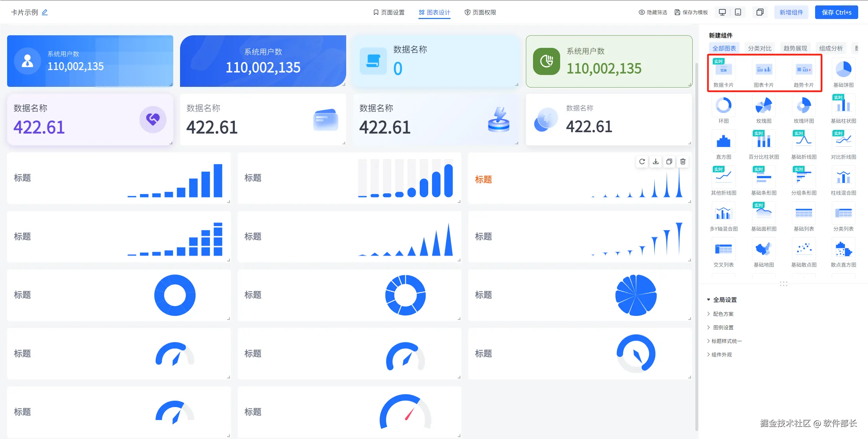Click the edit pencil beside 卡片示例 title
Screen dimensions: 868x439
click(45, 13)
